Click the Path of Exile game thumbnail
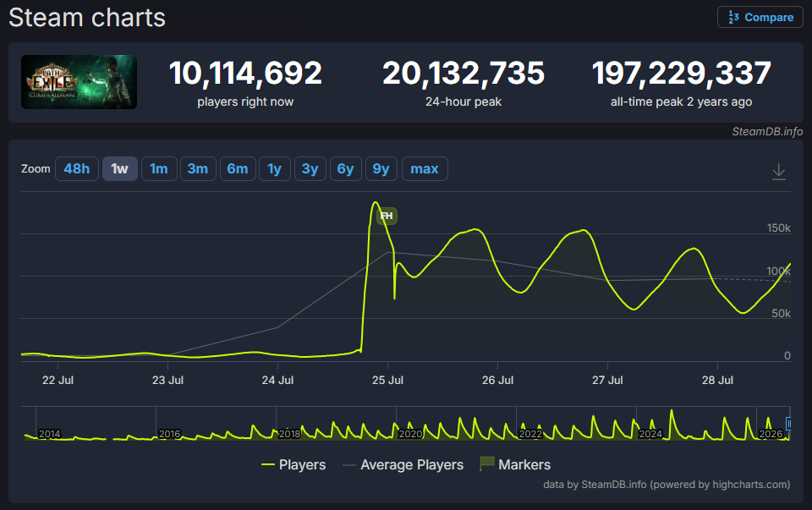Screen dimensions: 812x510 click(80, 82)
